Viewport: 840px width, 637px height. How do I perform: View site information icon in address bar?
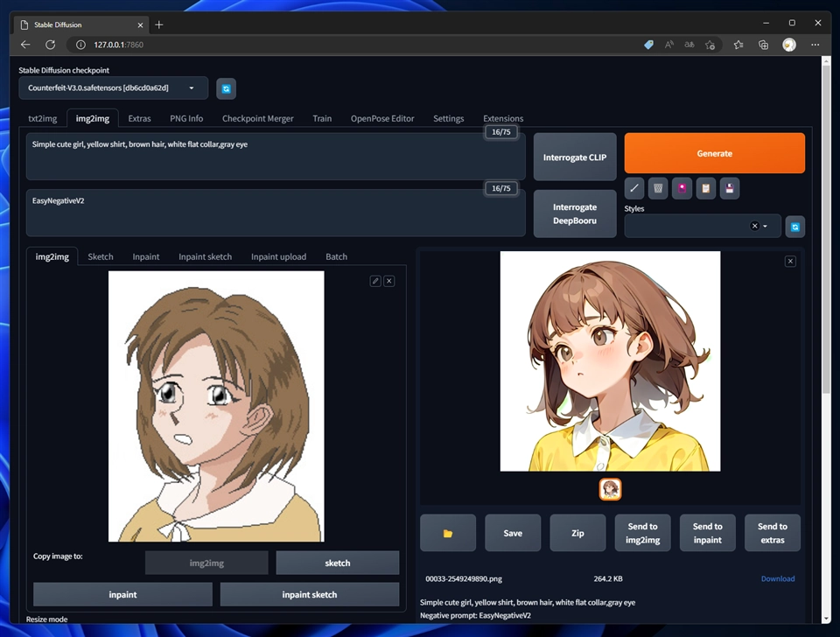(x=80, y=45)
